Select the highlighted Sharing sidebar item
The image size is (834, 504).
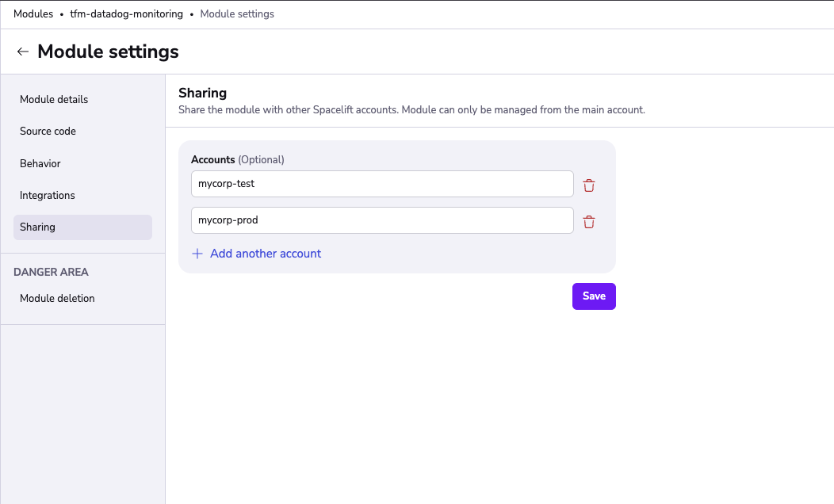tap(82, 227)
